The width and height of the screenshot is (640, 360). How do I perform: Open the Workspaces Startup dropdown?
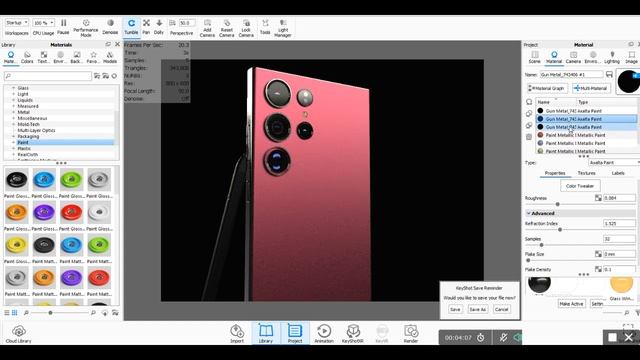pos(16,23)
